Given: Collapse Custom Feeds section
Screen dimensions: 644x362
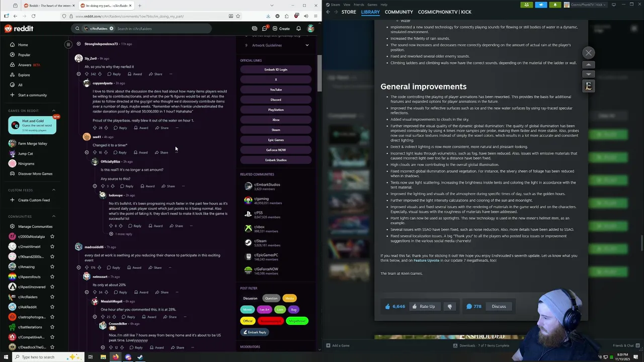Looking at the screenshot, I should tap(54, 190).
